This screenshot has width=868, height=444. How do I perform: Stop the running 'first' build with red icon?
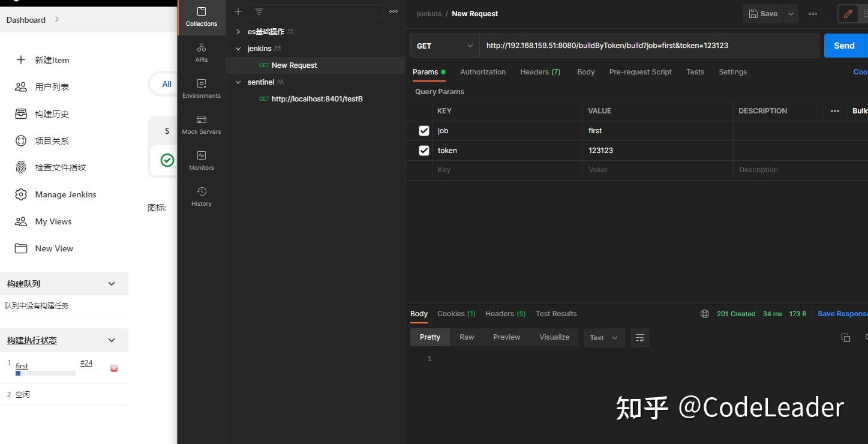point(113,368)
